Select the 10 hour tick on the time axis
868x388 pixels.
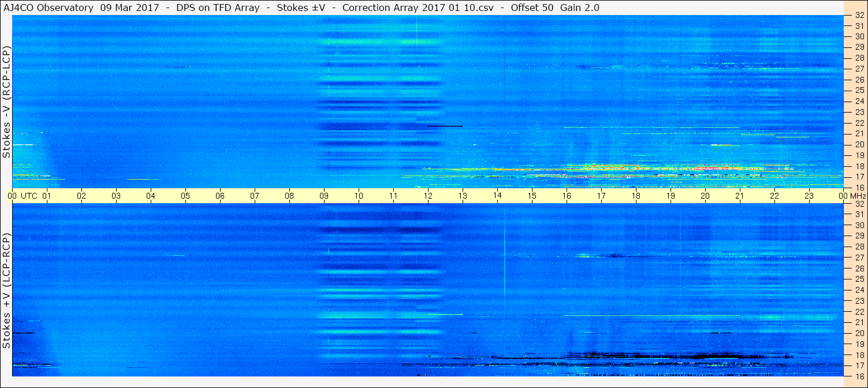click(x=359, y=196)
